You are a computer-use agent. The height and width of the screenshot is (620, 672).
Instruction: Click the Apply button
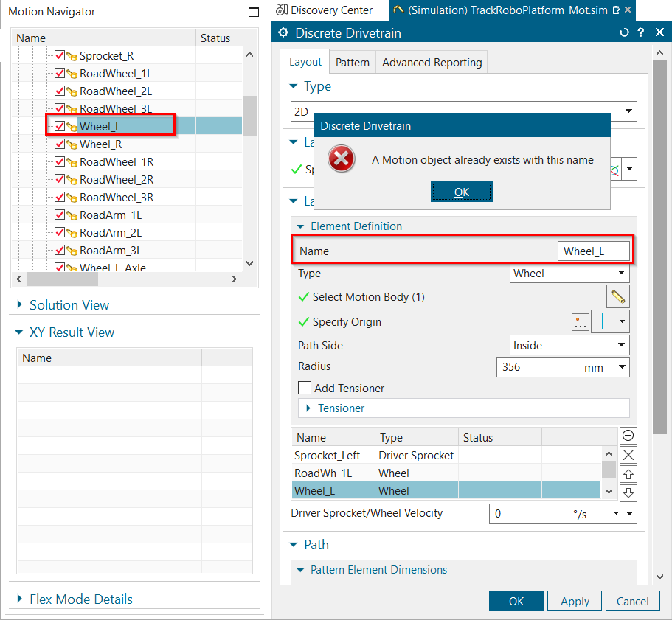(574, 600)
